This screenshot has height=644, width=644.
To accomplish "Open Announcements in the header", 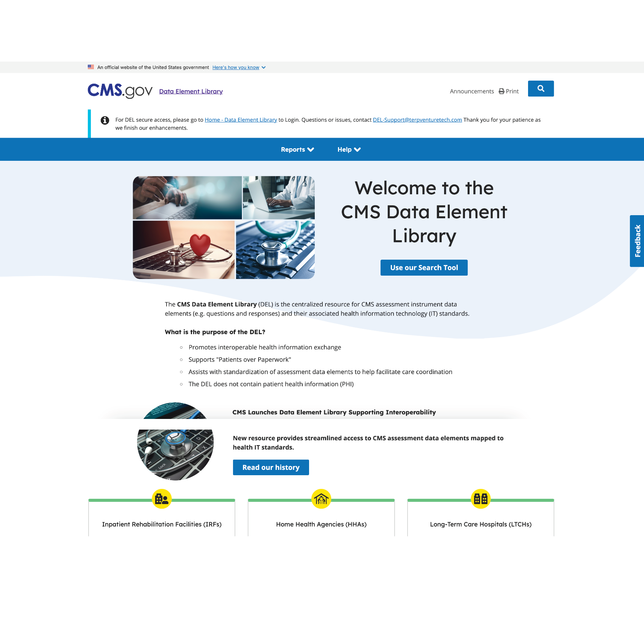I will click(x=472, y=91).
